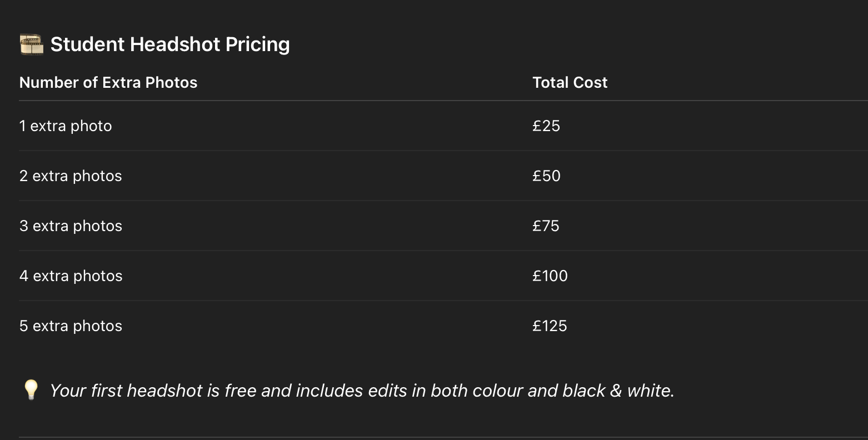Screen dimensions: 868x440
Task: Click the film strip icon beside the heading
Action: [31, 44]
